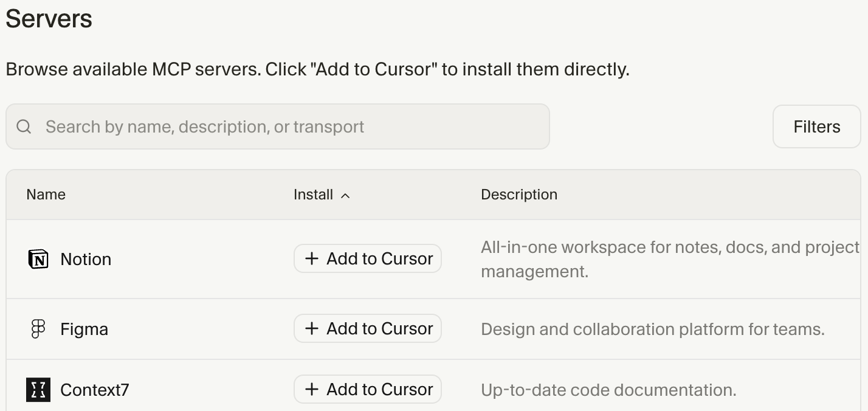This screenshot has height=411, width=868.
Task: Sort the table by Name column
Action: 46,195
